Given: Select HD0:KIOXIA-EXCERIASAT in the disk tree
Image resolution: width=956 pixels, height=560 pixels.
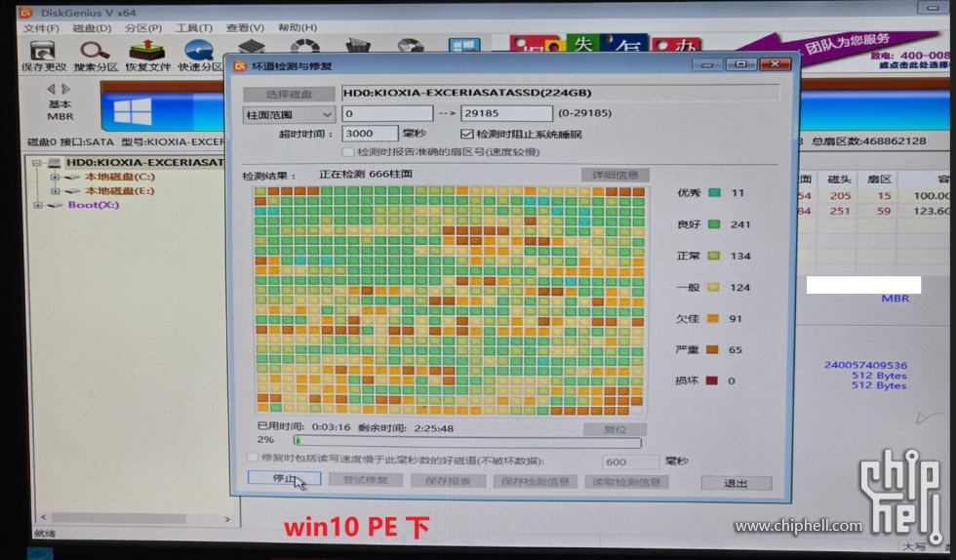Looking at the screenshot, I should coord(144,163).
